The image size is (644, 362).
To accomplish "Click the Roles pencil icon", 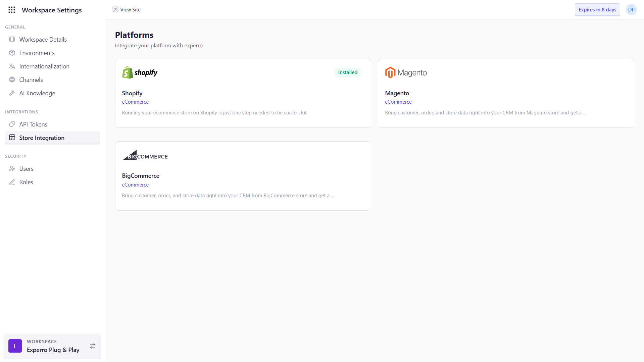I will (x=12, y=182).
